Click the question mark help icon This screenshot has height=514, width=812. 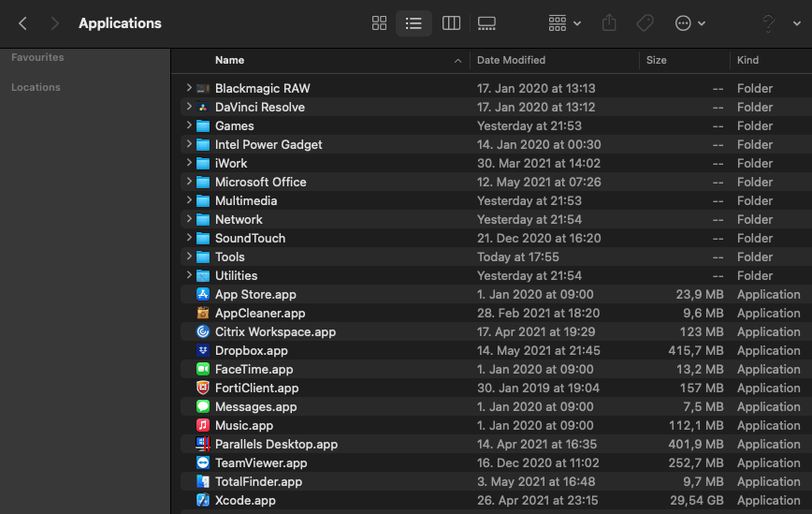coord(769,23)
